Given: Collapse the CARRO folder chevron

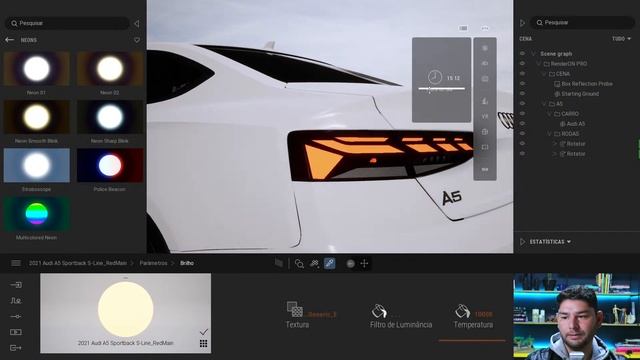Looking at the screenshot, I should point(549,114).
